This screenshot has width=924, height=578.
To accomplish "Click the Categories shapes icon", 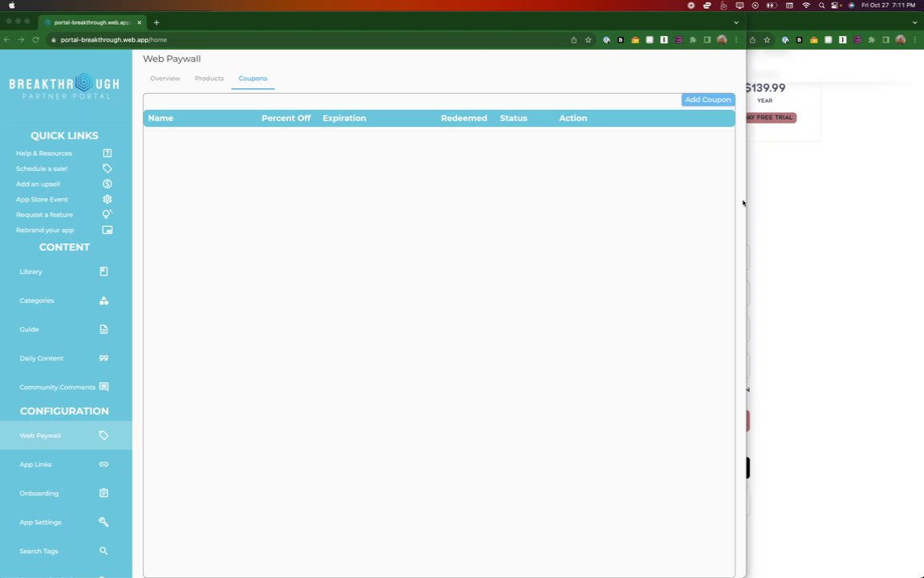I will tap(103, 300).
